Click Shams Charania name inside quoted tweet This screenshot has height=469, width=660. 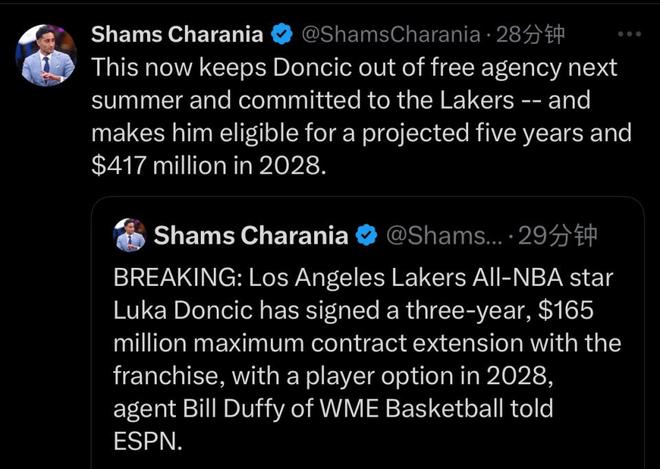tap(251, 235)
